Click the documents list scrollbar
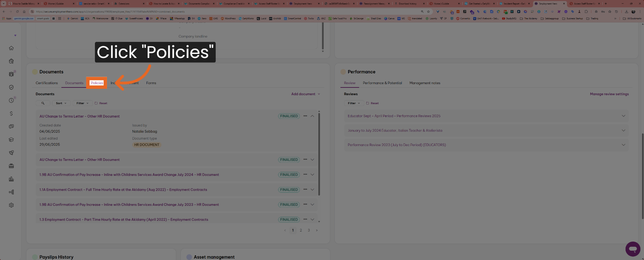The image size is (644, 260). 319,154
